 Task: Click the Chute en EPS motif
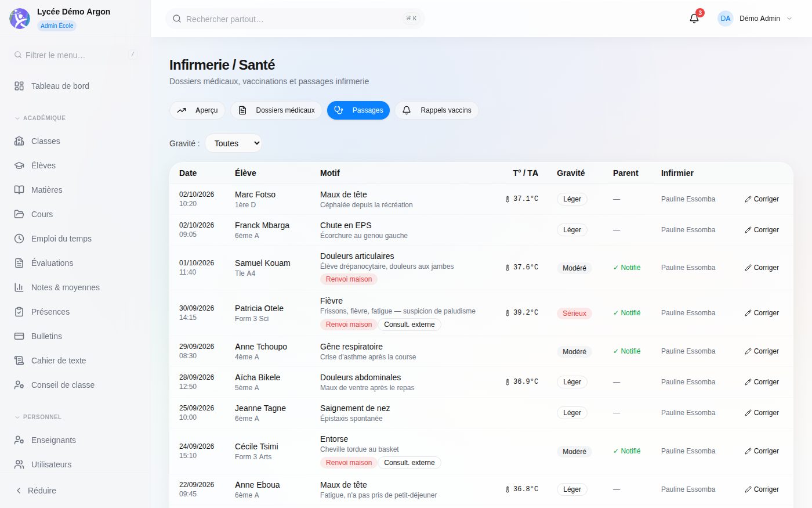[x=346, y=225]
